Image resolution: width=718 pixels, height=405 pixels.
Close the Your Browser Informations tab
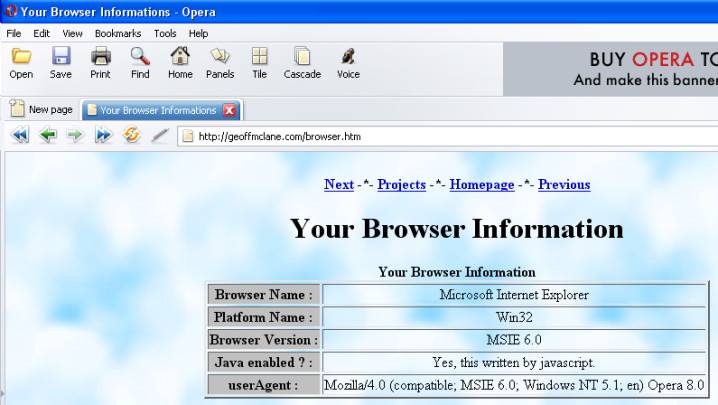tap(229, 110)
